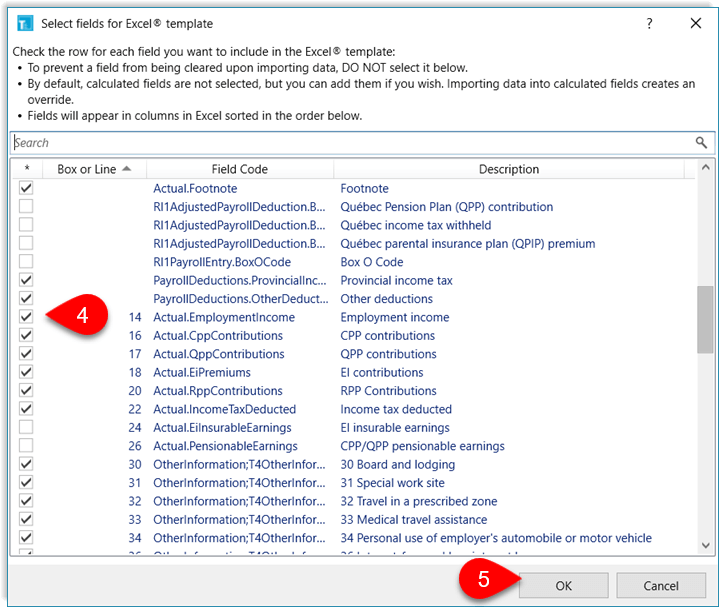Screen dimensions: 719x607
Task: Select the Actual.RppContributions field code
Action: pyautogui.click(x=218, y=391)
